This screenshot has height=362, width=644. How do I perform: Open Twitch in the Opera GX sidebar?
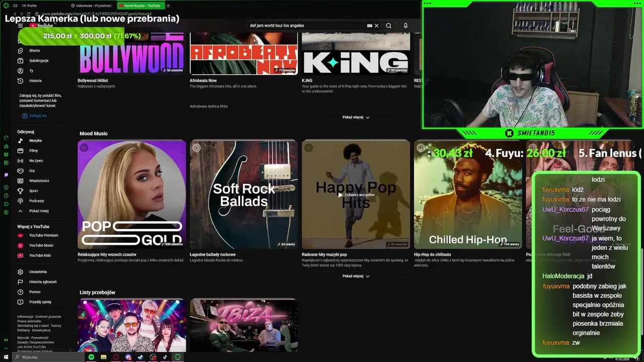(x=6, y=175)
